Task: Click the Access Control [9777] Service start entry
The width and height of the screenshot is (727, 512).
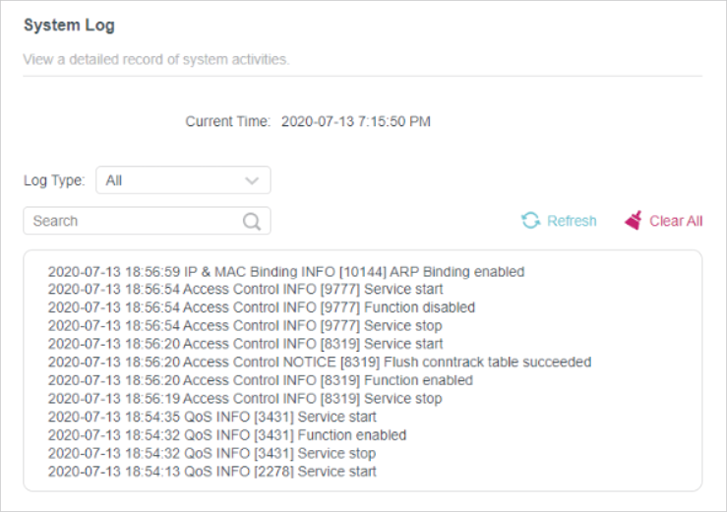Action: (245, 289)
